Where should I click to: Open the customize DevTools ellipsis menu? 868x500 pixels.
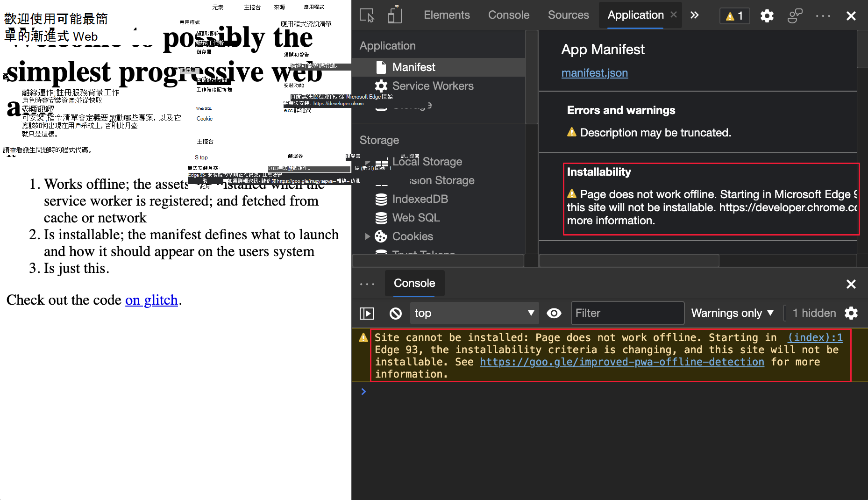tap(823, 16)
